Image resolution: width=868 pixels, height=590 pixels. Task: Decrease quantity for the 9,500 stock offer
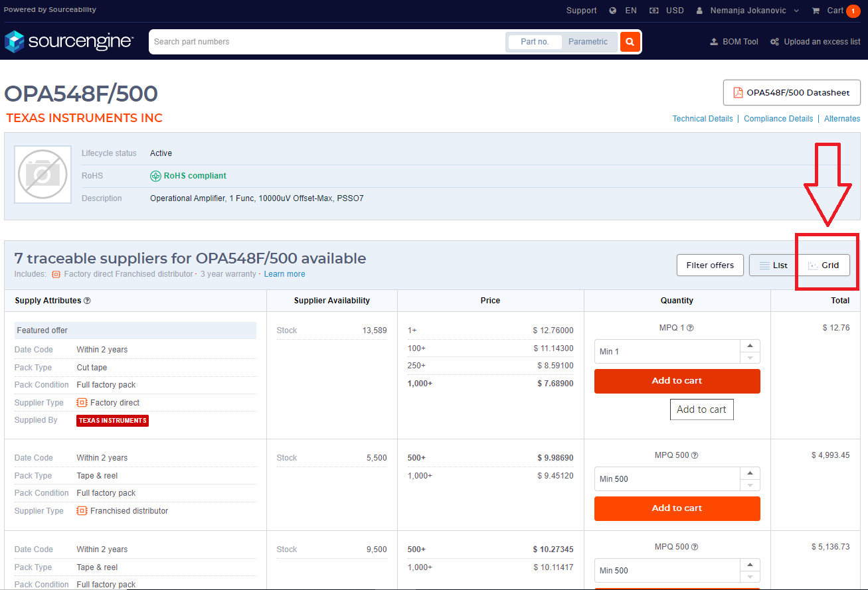pyautogui.click(x=750, y=577)
